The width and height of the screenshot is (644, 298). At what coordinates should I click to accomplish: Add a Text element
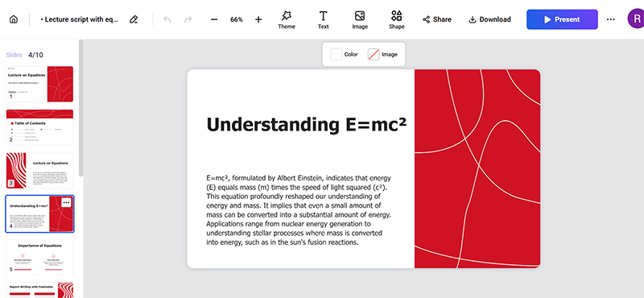point(324,19)
